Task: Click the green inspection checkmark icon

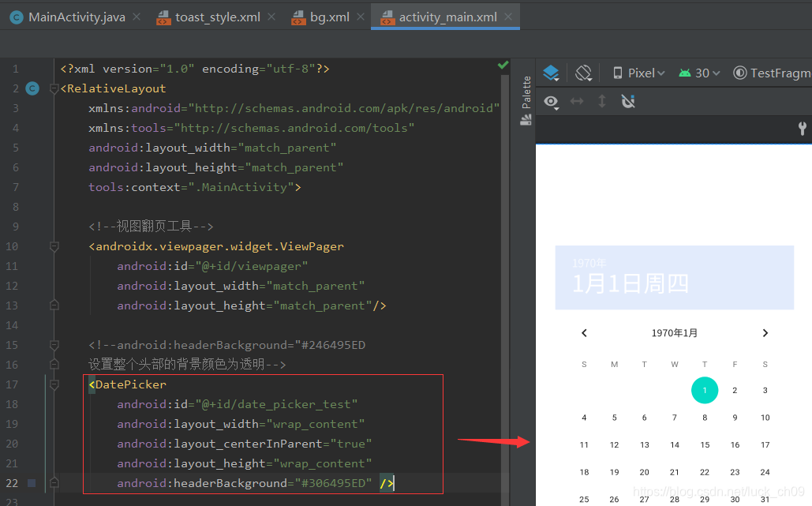Action: point(503,65)
